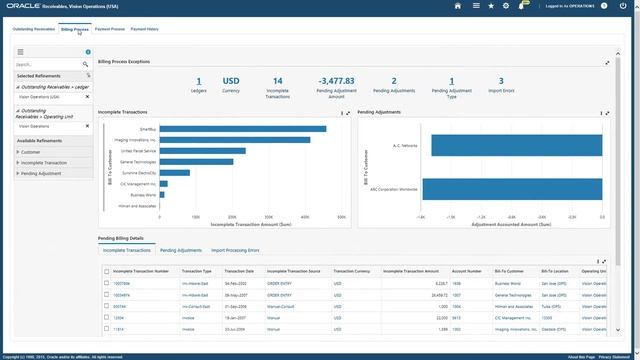Focus the refinement Search field
Viewport: 640px width, 360px height.
(x=48, y=64)
